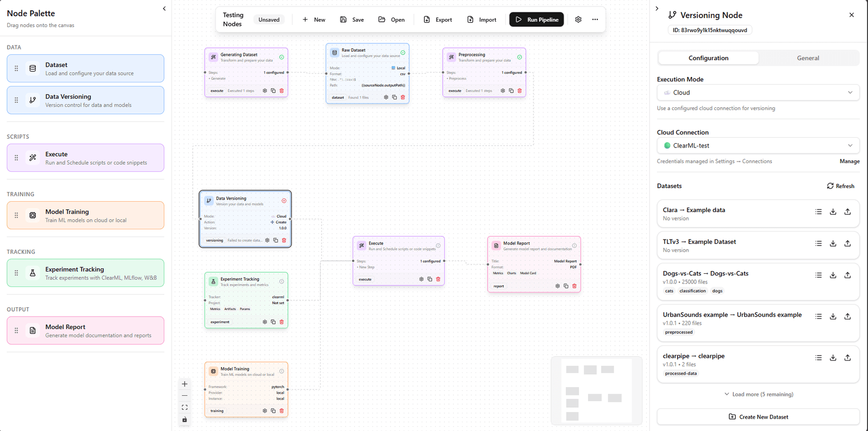868x431 pixels.
Task: Open settings gear on Model Report node
Action: pos(557,286)
